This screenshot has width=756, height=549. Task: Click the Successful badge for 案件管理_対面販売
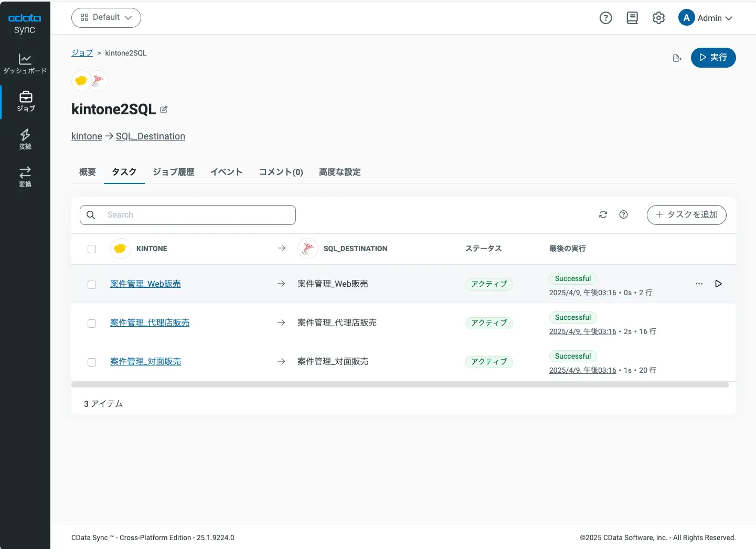tap(573, 356)
